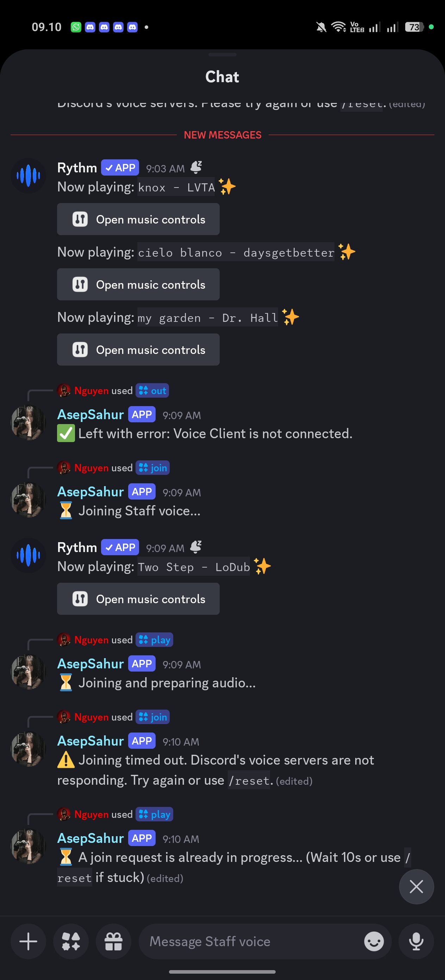
Task: Open the apps launcher icon
Action: coord(71,941)
